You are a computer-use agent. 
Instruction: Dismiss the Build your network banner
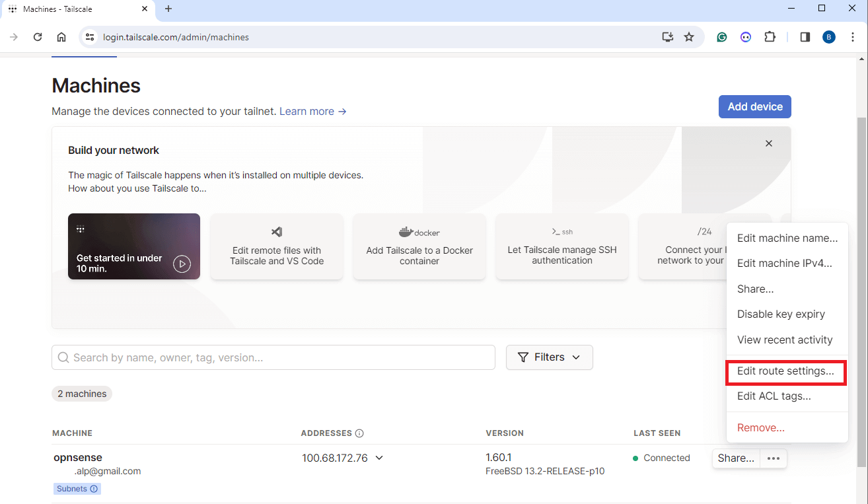[x=769, y=143]
